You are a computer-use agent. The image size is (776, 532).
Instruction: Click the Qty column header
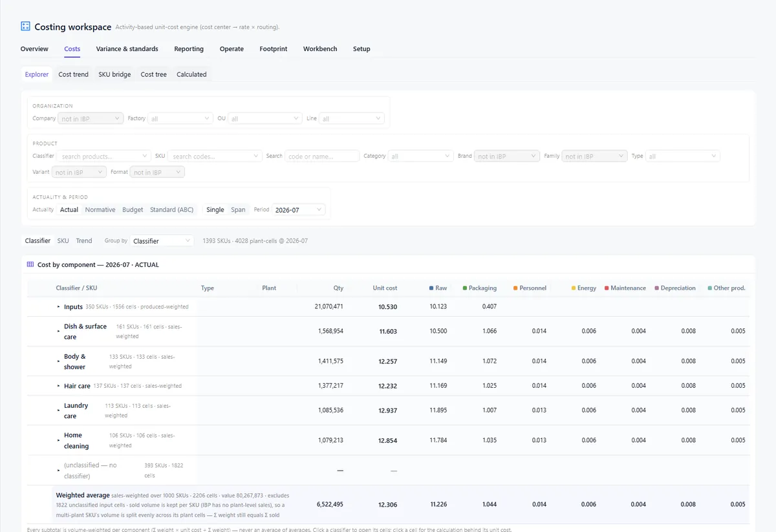coord(338,288)
